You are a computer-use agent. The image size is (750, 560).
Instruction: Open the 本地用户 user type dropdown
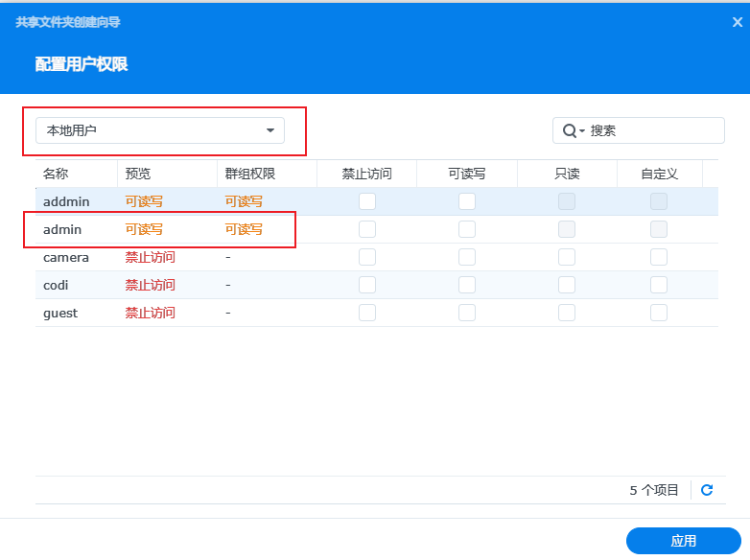pos(159,130)
